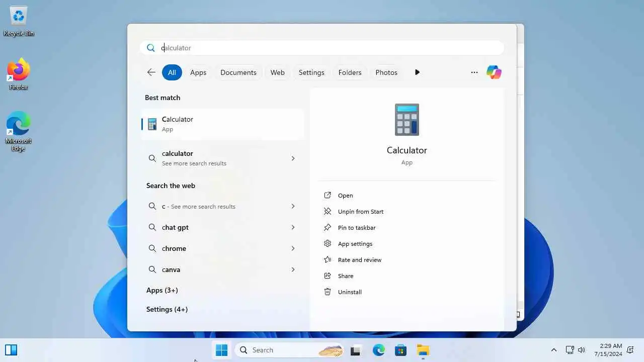Click the Uninstall trash icon
The image size is (644, 362).
pos(328,292)
